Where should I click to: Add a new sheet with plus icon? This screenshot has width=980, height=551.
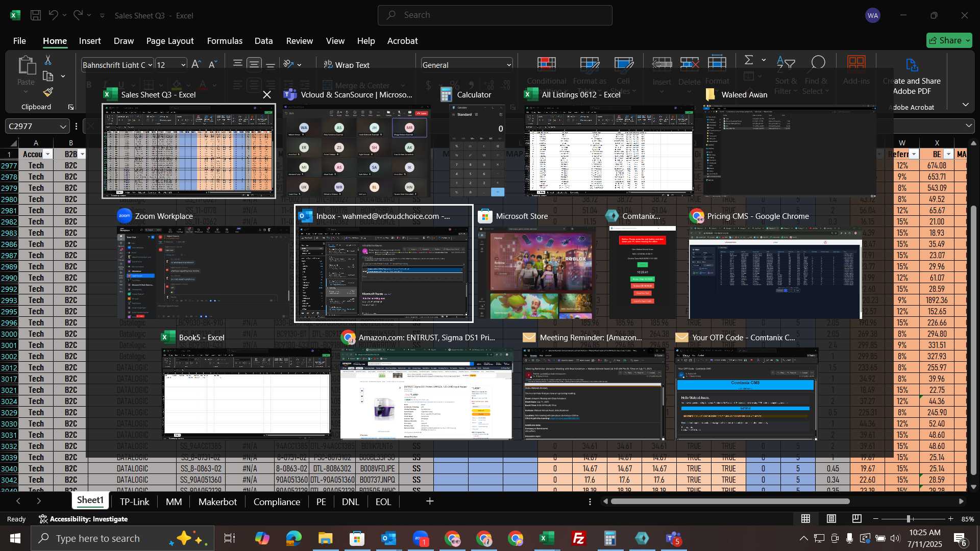430,502
